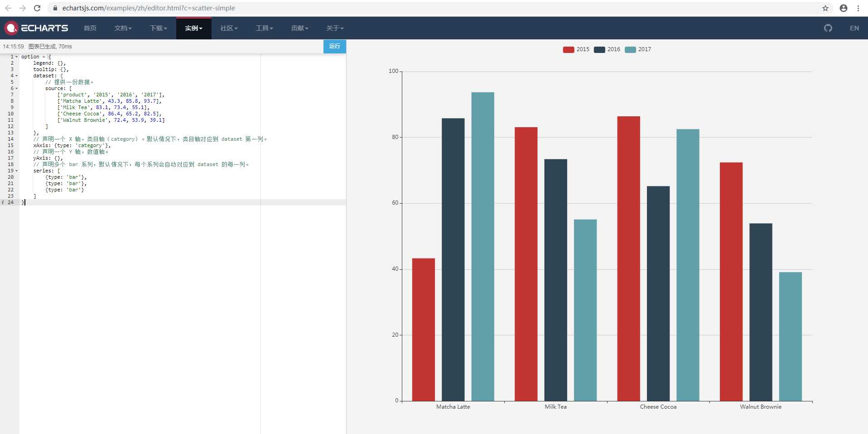Click the Matcha Latte 2015 red bar
Screen dimensions: 868x434
tap(424, 329)
